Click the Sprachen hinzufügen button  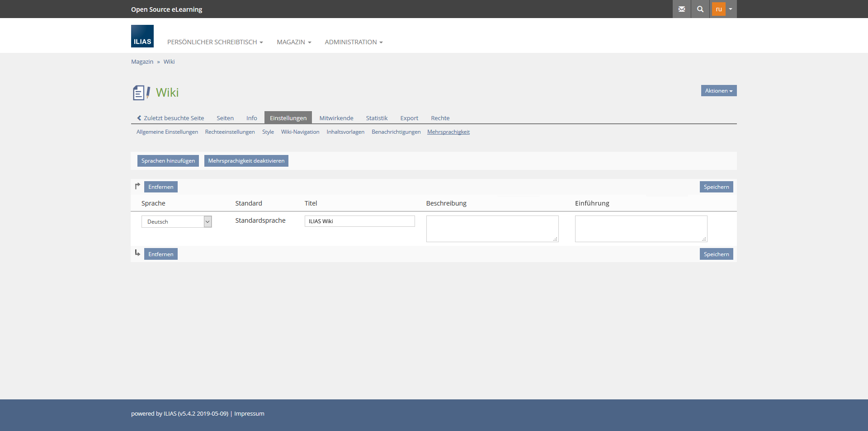tap(168, 161)
